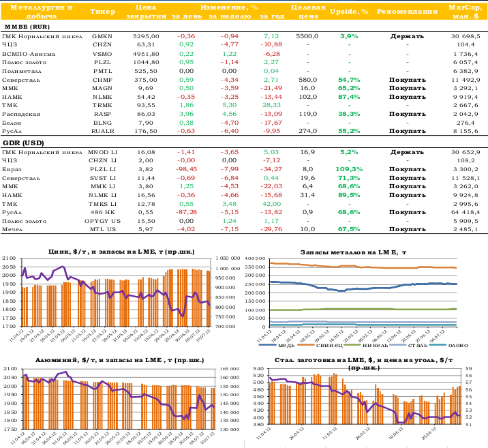
Task: Select the 'Целевая цена' column header
Action: tap(308, 12)
